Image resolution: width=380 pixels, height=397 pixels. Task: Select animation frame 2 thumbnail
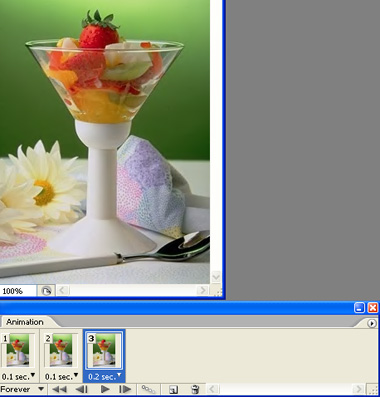[x=61, y=350]
